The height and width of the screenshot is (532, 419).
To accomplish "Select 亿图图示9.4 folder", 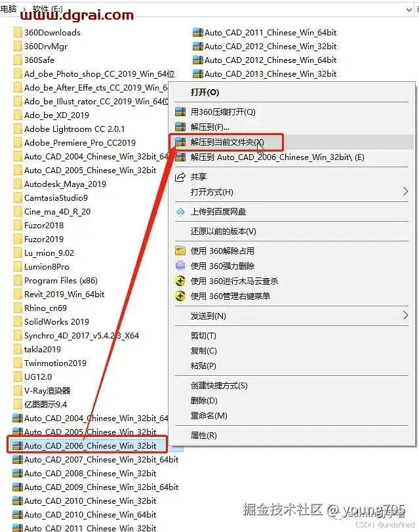I will pyautogui.click(x=41, y=405).
